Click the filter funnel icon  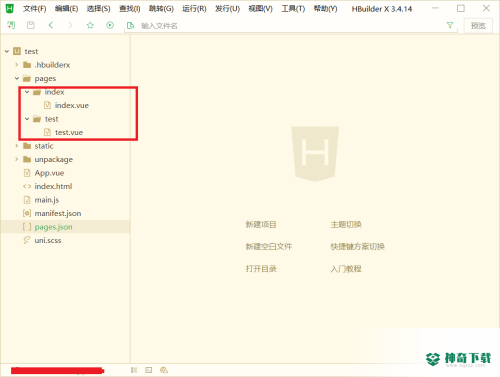[450, 25]
